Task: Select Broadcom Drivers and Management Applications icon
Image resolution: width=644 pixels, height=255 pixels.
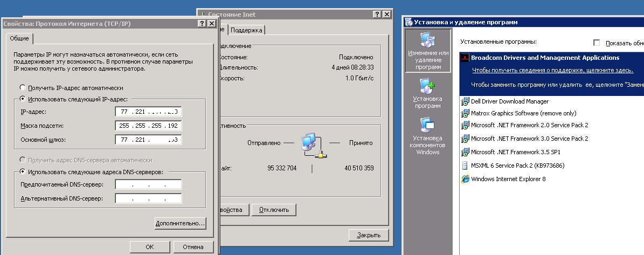Action: [465, 58]
